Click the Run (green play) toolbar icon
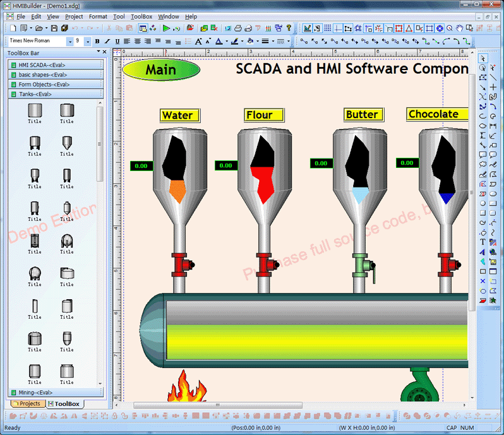The height and width of the screenshot is (435, 504). coord(165,28)
